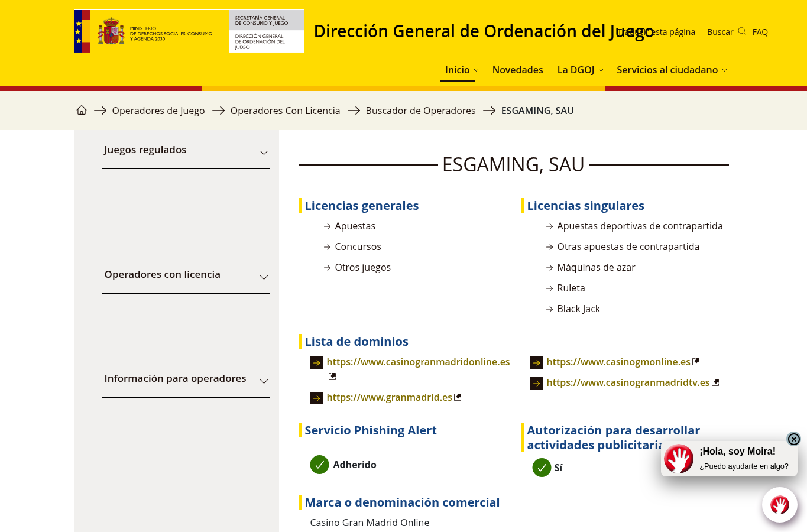Screen dimensions: 807x532
Task: Go to Operadores de Juego breadcrumb
Action: (158, 111)
